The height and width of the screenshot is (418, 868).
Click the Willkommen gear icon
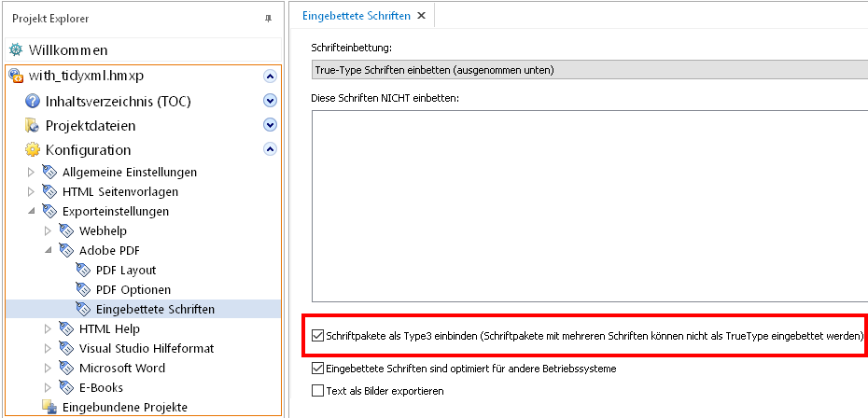tap(16, 49)
